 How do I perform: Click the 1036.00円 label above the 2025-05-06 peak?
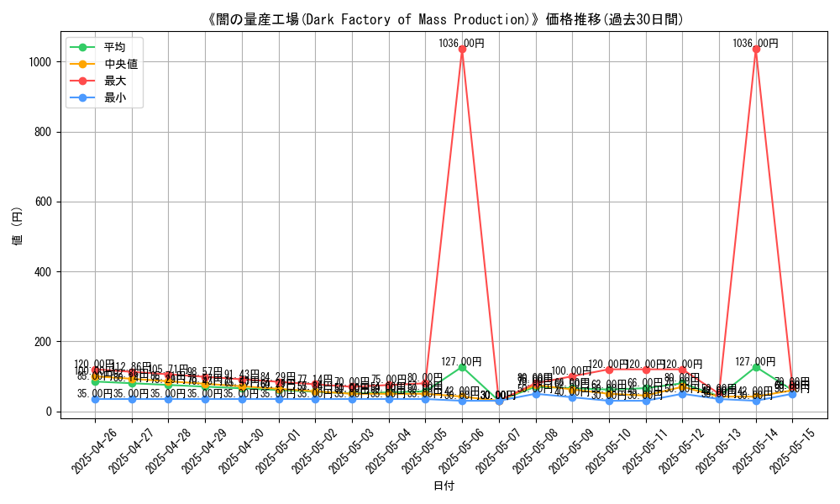462,44
